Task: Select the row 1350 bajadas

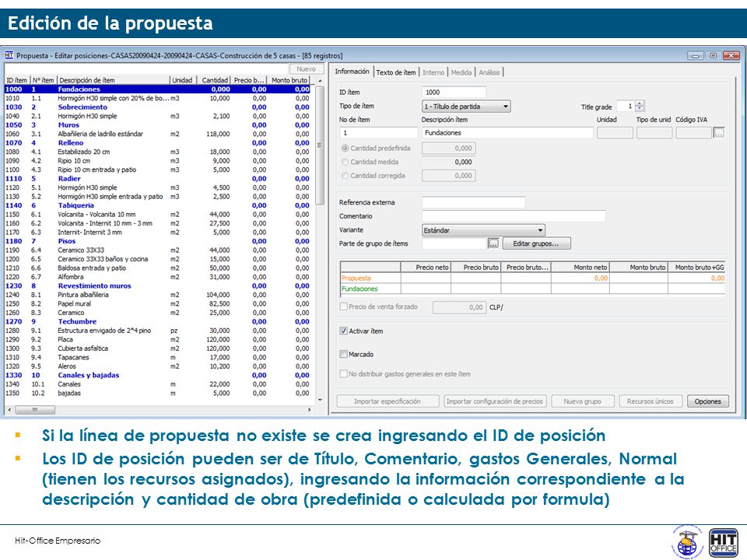Action: (157, 393)
